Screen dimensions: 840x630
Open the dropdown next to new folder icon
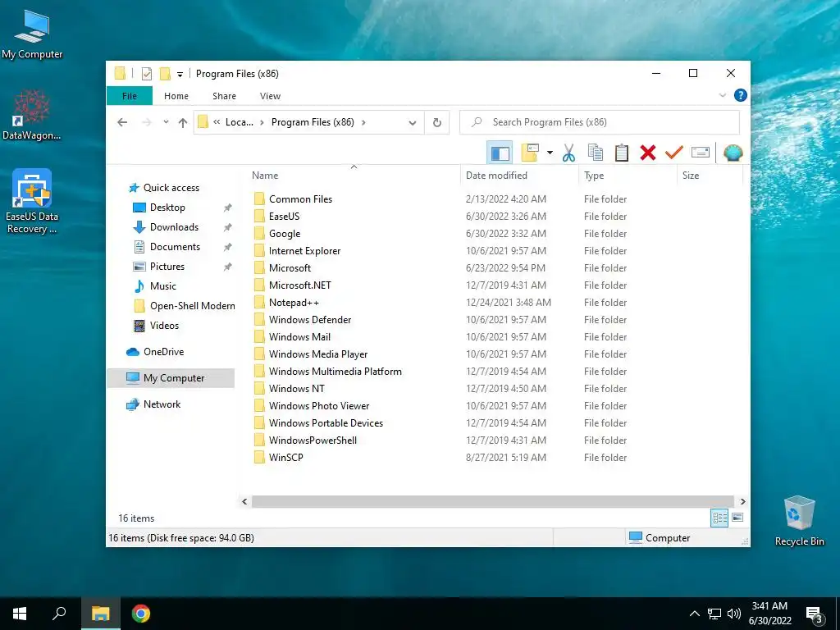pyautogui.click(x=550, y=153)
